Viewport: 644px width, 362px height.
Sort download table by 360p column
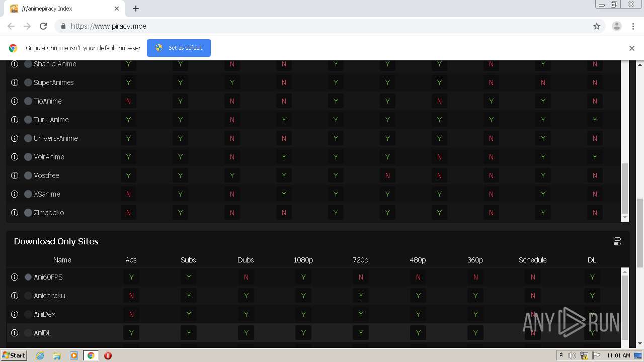(475, 260)
